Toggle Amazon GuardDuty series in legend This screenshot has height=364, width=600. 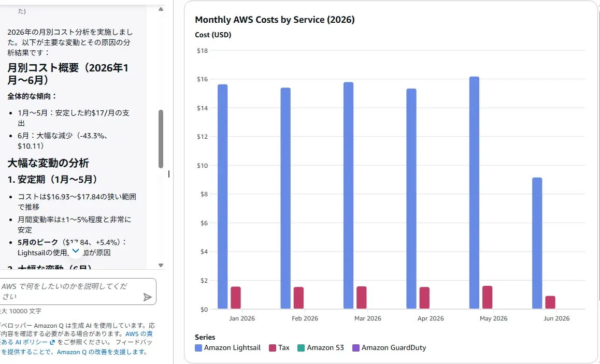(x=389, y=347)
